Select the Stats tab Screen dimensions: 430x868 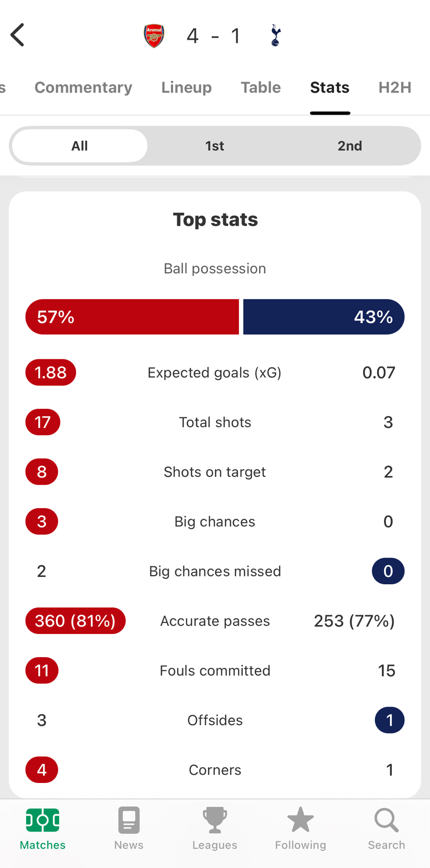[x=330, y=88]
